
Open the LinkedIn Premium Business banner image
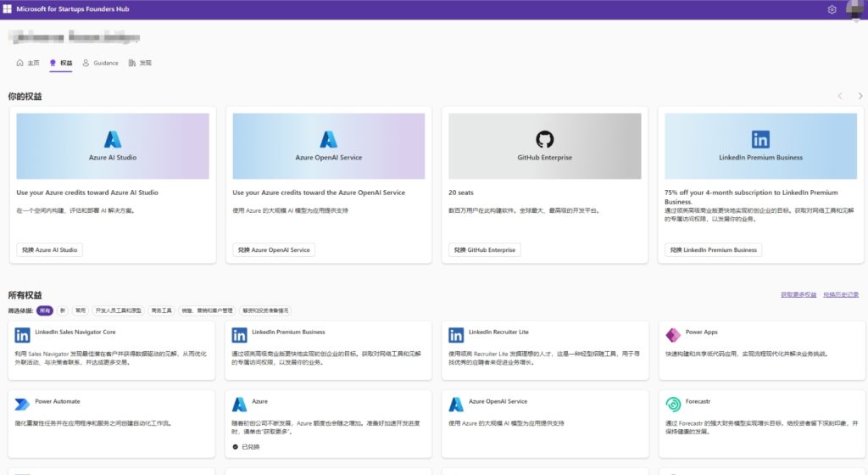tap(760, 146)
